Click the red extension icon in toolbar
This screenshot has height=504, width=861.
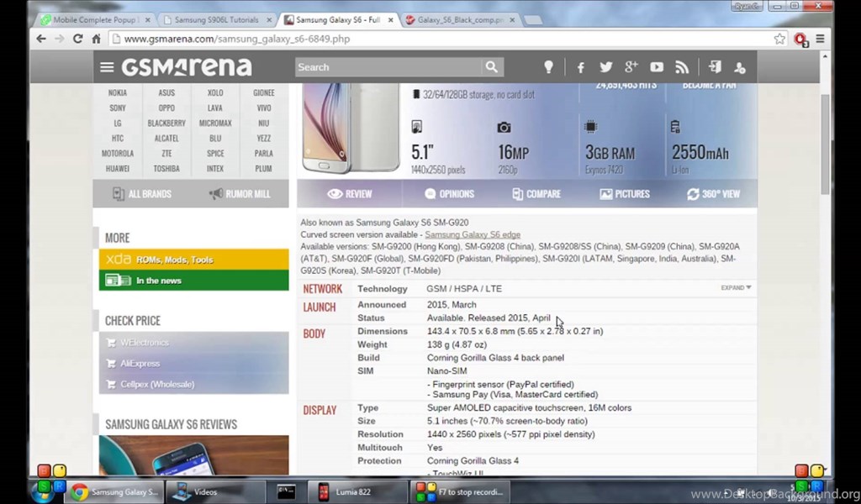pyautogui.click(x=800, y=39)
